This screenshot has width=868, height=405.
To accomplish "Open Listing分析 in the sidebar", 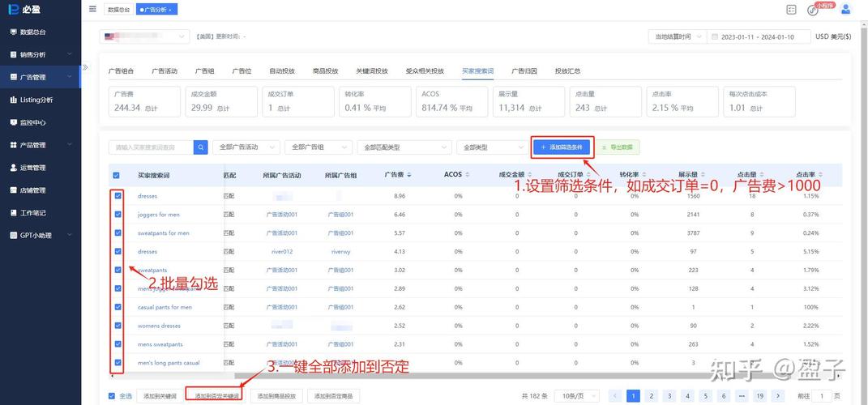I will click(36, 100).
